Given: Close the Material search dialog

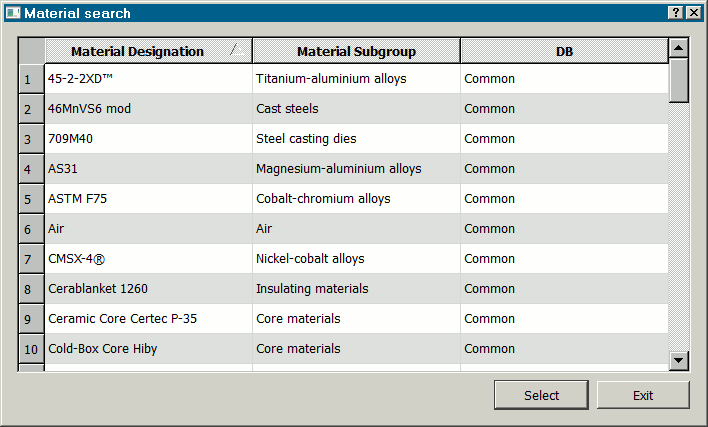Looking at the screenshot, I should [693, 13].
